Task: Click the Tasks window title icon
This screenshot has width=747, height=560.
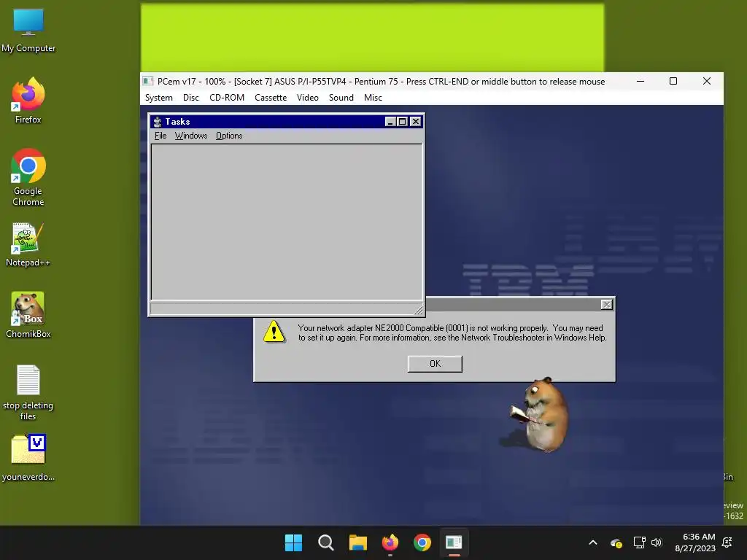Action: click(158, 122)
